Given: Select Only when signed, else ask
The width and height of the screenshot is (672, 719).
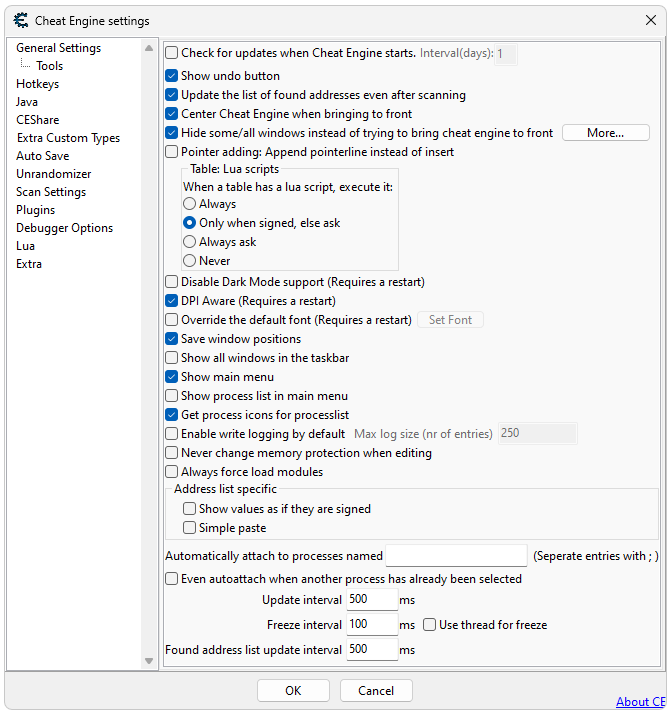Looking at the screenshot, I should 189,223.
